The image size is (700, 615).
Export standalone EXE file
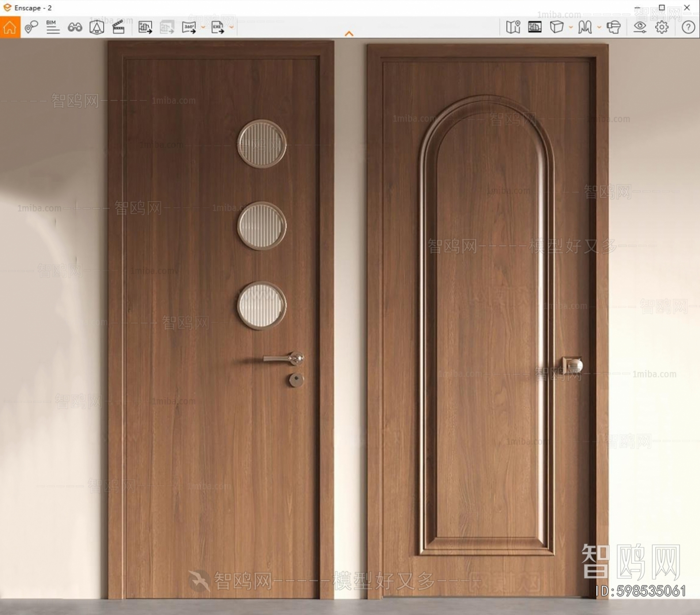point(218,27)
